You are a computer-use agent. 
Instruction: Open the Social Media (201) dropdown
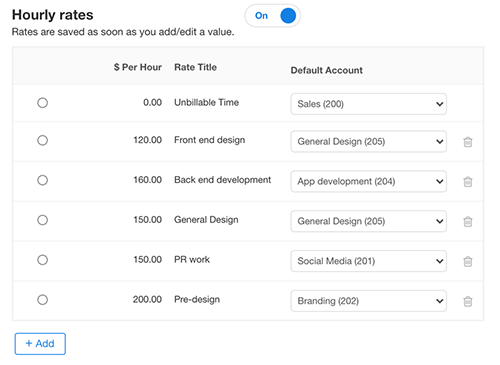click(368, 261)
